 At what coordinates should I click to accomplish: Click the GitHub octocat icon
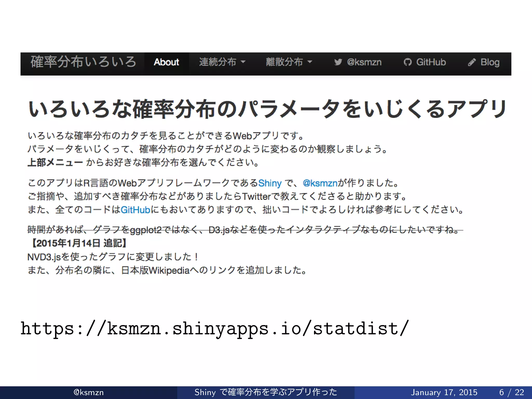(x=408, y=62)
